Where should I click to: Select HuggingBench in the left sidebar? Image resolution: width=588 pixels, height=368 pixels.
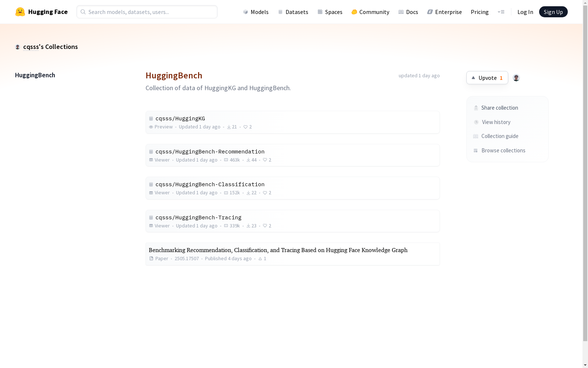tap(35, 75)
